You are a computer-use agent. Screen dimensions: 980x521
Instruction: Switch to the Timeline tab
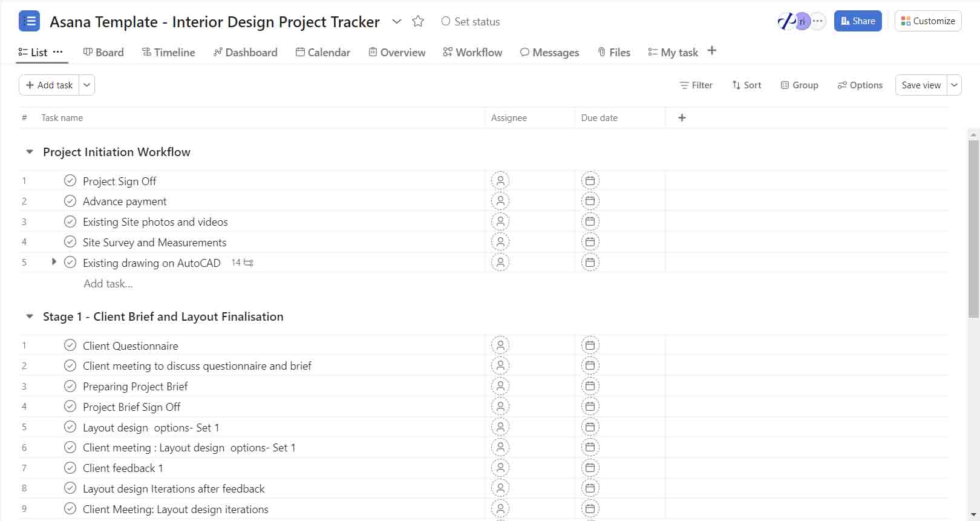tap(169, 53)
